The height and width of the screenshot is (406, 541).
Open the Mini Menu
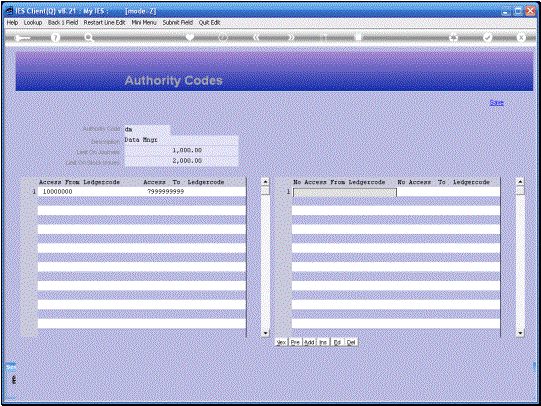144,22
